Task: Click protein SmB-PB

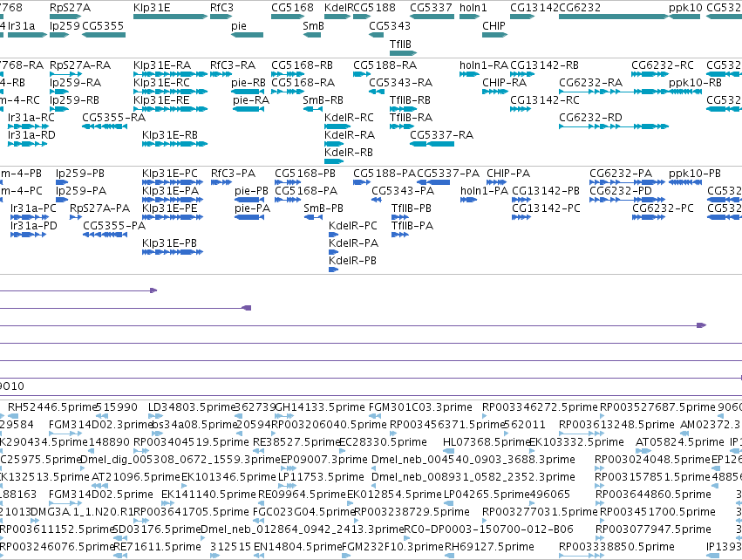Action: click(x=313, y=217)
